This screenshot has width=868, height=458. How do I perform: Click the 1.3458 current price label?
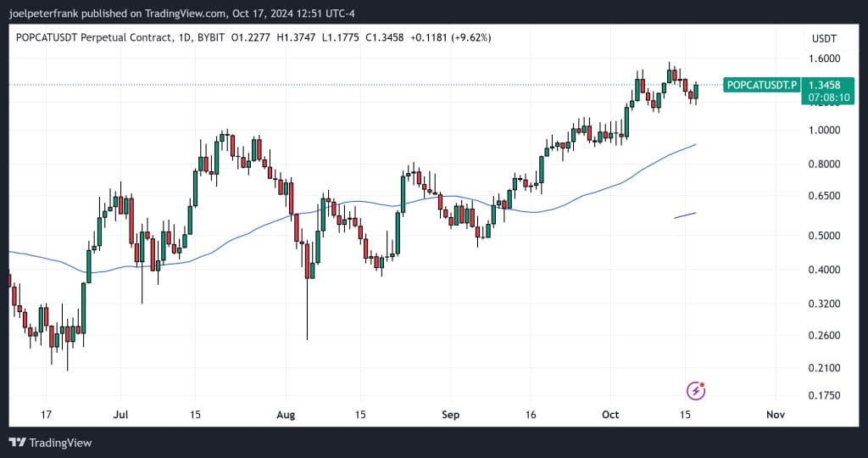point(824,85)
